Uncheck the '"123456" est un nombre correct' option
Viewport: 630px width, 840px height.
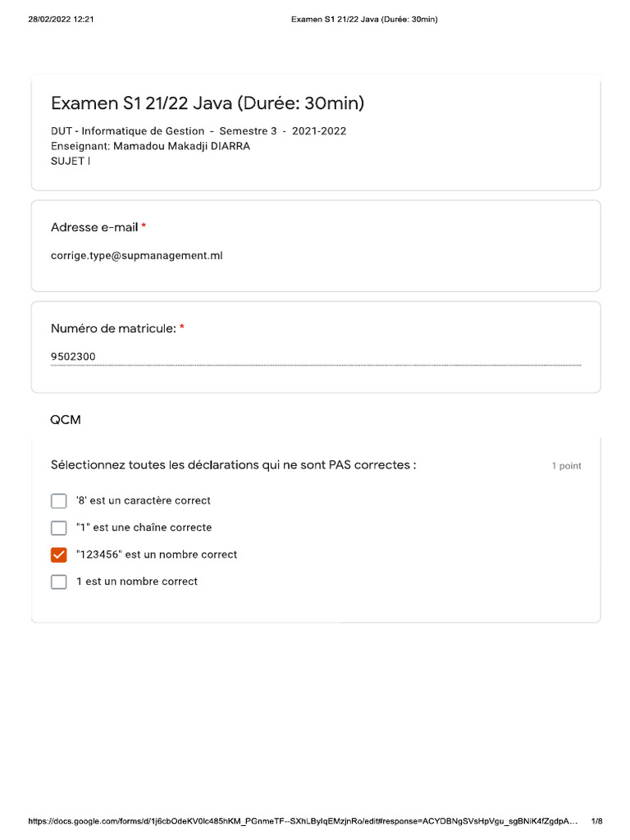click(x=59, y=555)
